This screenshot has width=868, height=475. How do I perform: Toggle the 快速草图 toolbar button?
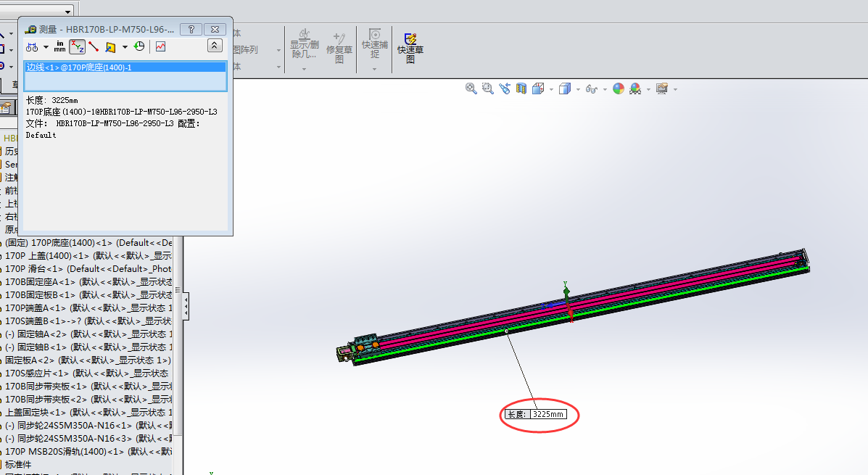click(410, 48)
